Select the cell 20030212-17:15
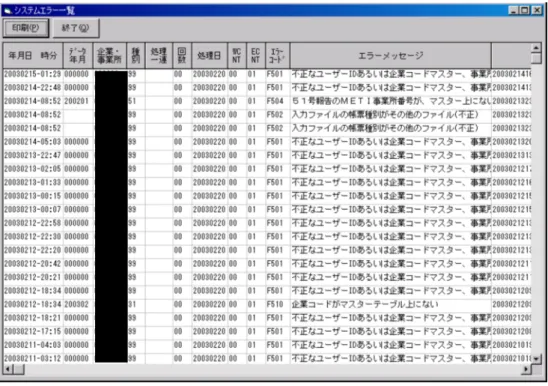This screenshot has height=386, width=548. (x=33, y=331)
